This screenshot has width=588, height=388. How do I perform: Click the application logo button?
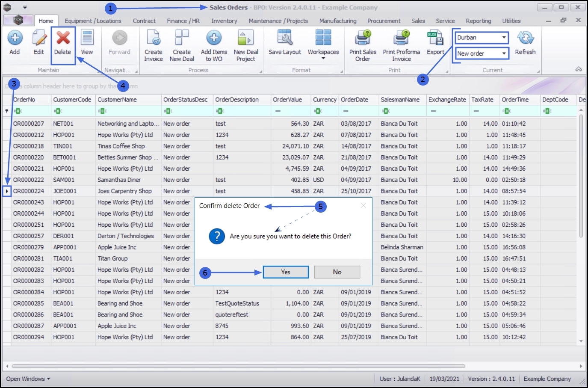[18, 20]
